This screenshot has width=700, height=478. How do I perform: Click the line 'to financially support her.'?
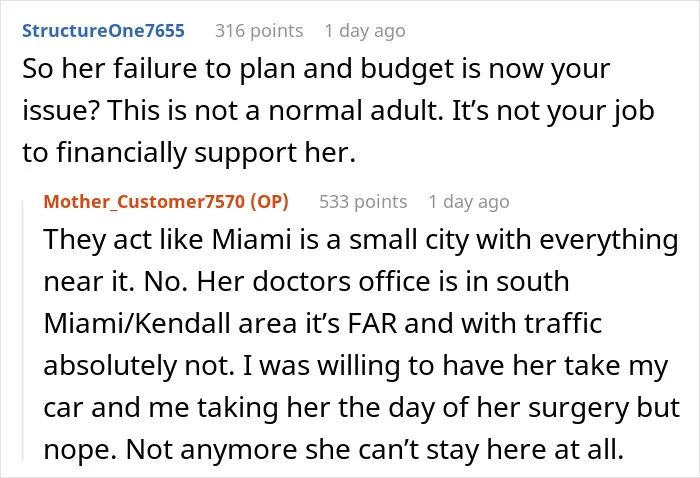(189, 153)
